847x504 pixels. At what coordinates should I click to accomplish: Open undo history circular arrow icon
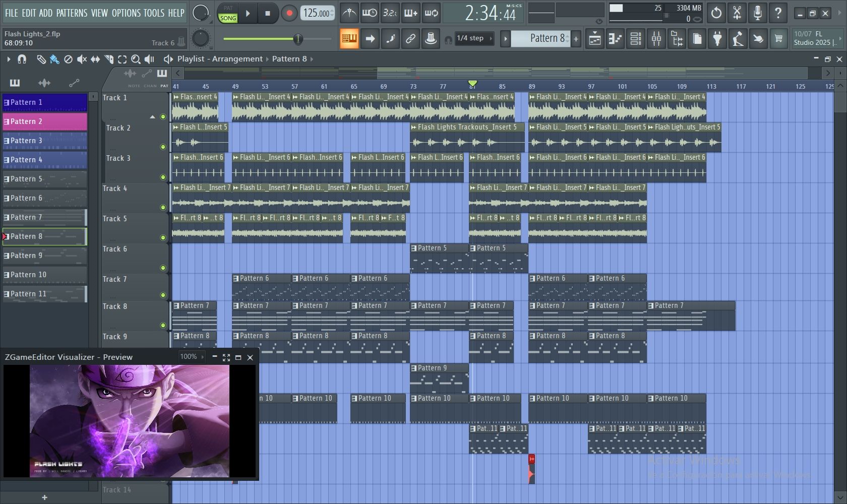click(716, 13)
